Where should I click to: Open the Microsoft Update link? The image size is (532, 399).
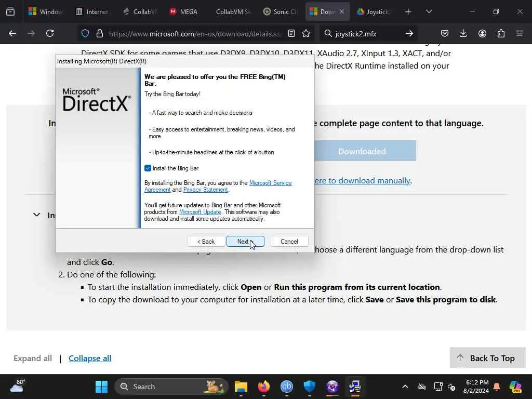tap(200, 212)
